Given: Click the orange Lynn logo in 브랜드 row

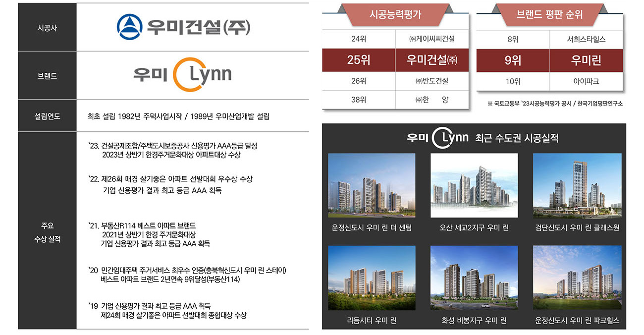Looking at the screenshot, I should (x=203, y=75).
